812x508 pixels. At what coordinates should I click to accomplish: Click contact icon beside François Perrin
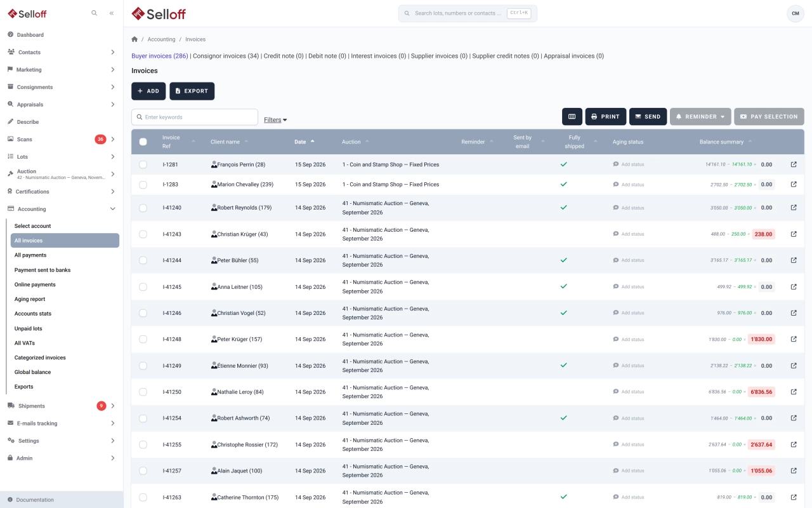214,164
